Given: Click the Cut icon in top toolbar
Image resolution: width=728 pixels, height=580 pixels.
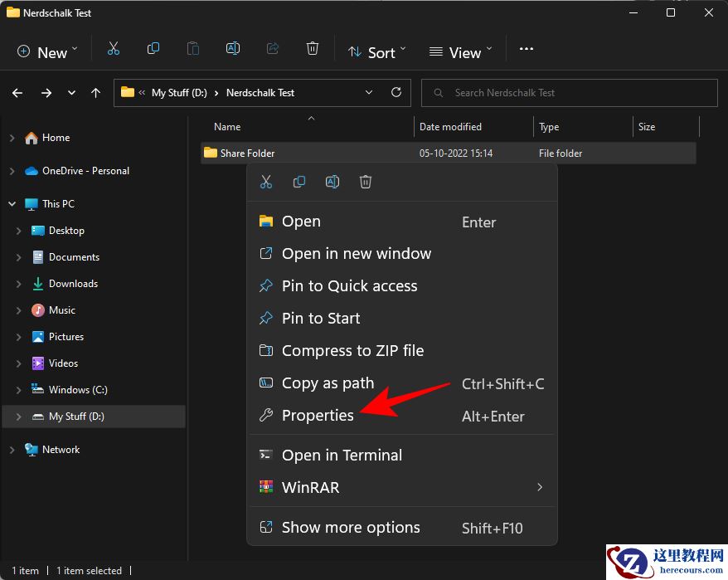Looking at the screenshot, I should coord(114,49).
